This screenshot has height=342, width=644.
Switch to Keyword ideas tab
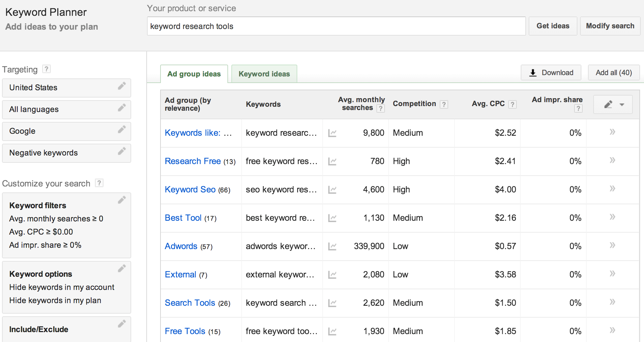(x=264, y=74)
